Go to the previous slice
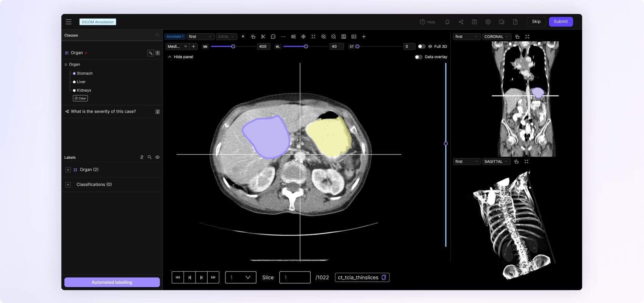 pos(189,278)
